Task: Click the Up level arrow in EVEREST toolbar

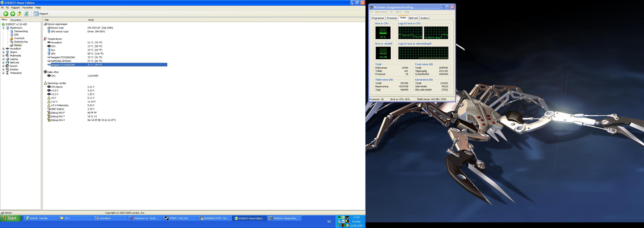Action: (19, 14)
